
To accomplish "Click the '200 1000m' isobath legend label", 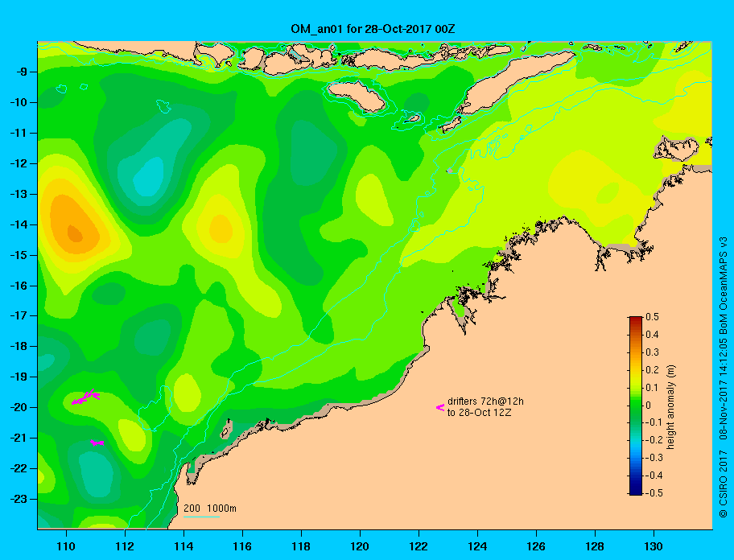I will point(210,508).
